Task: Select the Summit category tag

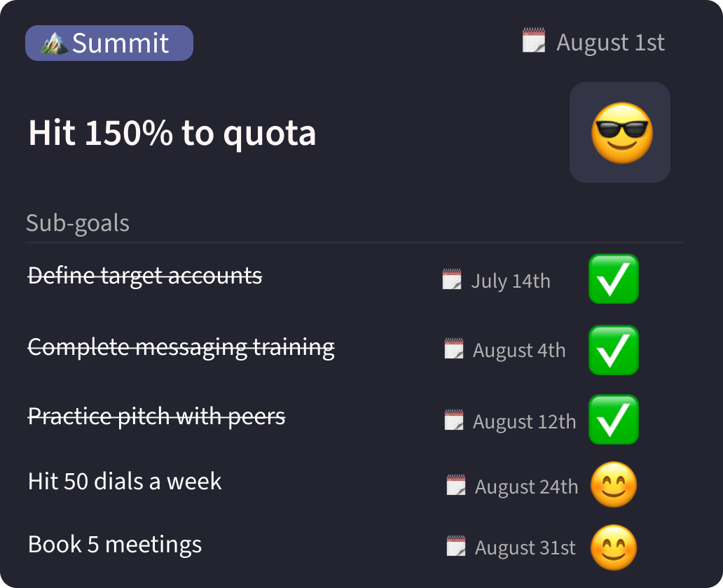Action: (109, 43)
